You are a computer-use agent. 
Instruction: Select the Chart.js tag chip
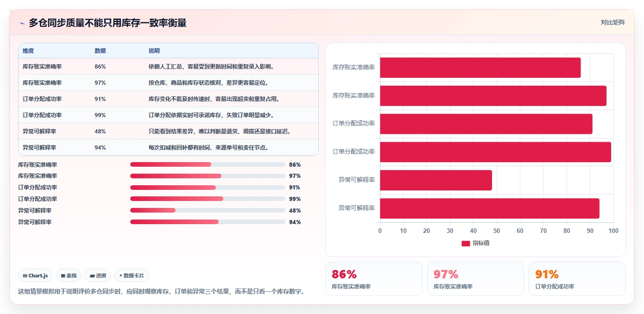(36, 276)
